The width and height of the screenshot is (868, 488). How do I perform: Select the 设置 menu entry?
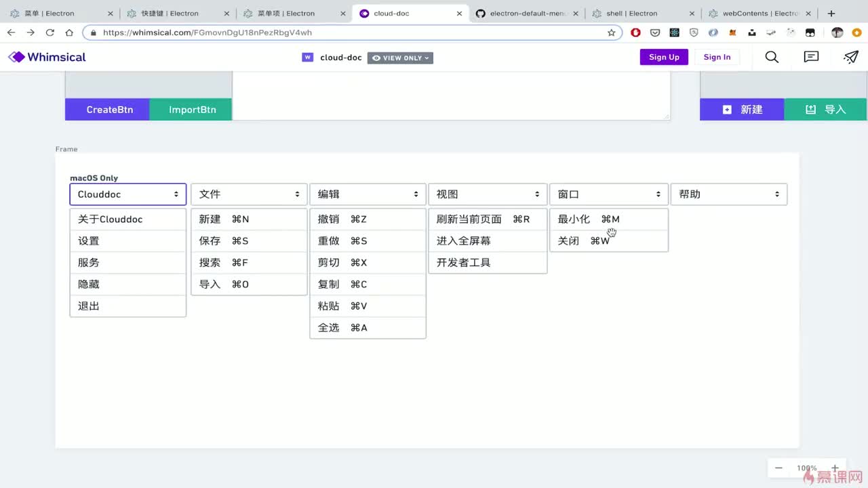pyautogui.click(x=127, y=241)
